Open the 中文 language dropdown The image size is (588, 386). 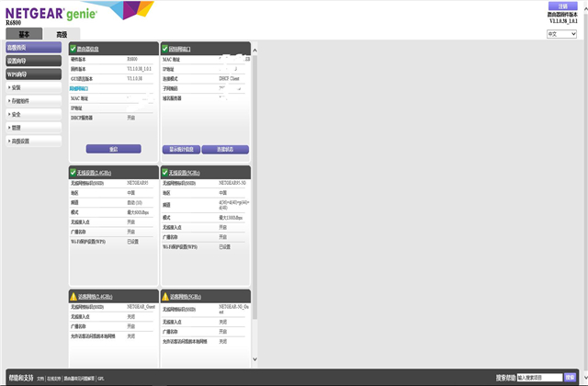pyautogui.click(x=561, y=33)
